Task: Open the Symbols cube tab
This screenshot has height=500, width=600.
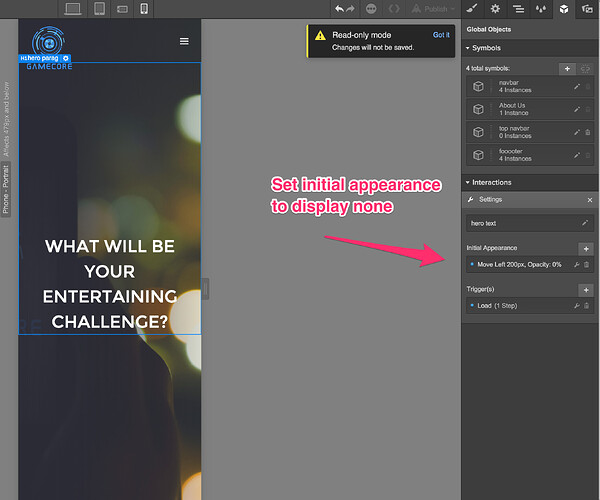Action: pyautogui.click(x=564, y=8)
